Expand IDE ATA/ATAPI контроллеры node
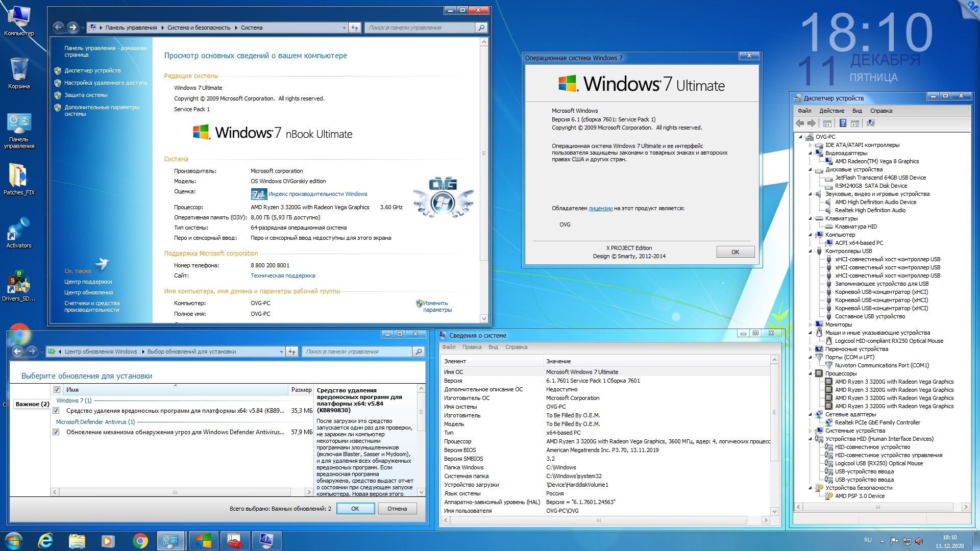Screen dimensions: 980x551 pos(810,145)
